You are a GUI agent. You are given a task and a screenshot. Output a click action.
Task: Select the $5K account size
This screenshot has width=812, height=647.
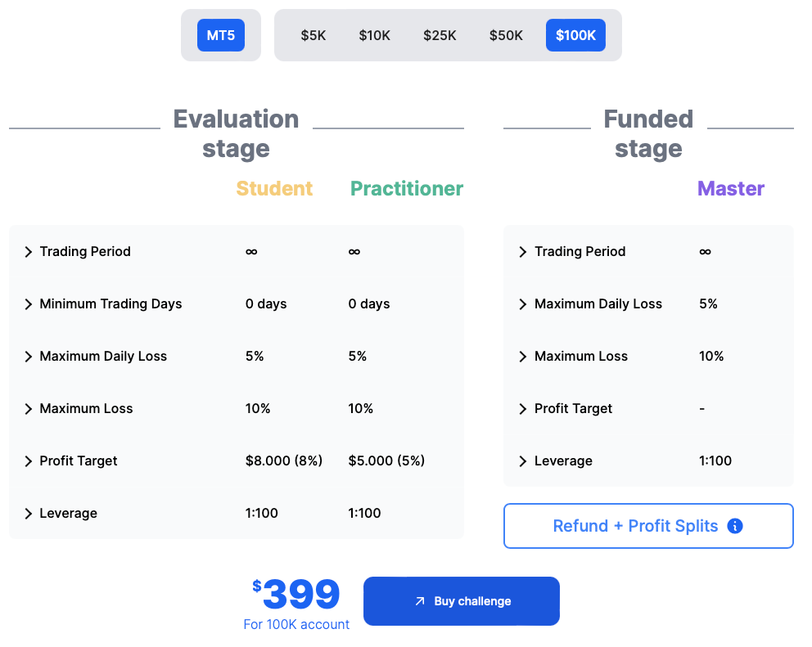(x=314, y=35)
